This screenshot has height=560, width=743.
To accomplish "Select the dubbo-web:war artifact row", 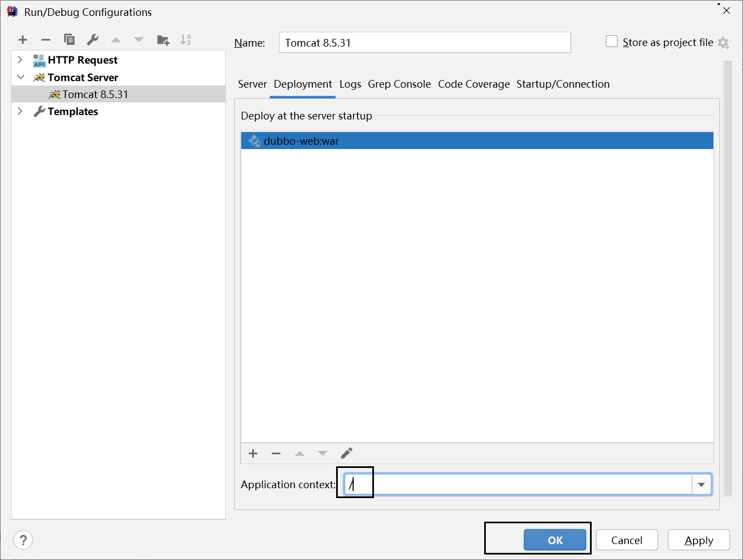I will point(477,141).
